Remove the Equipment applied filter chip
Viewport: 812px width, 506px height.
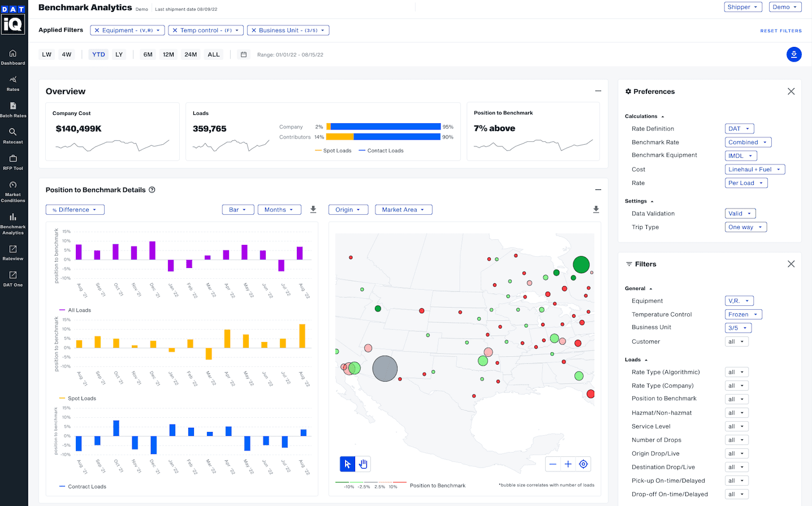tap(97, 31)
